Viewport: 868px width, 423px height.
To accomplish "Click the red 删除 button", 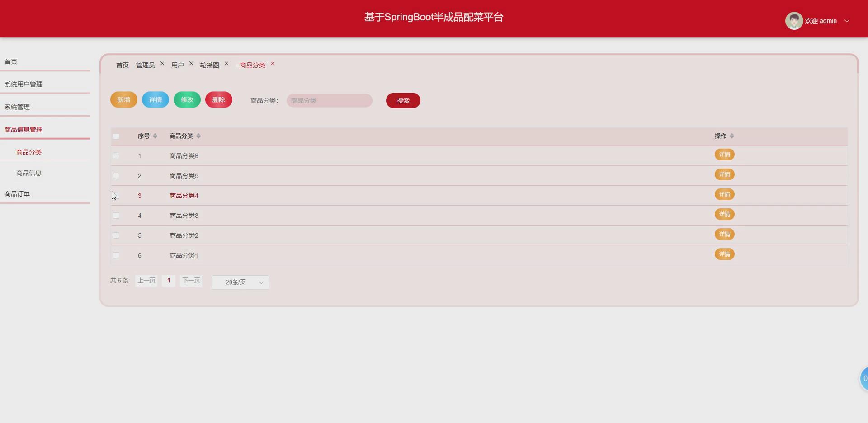I will coord(219,100).
